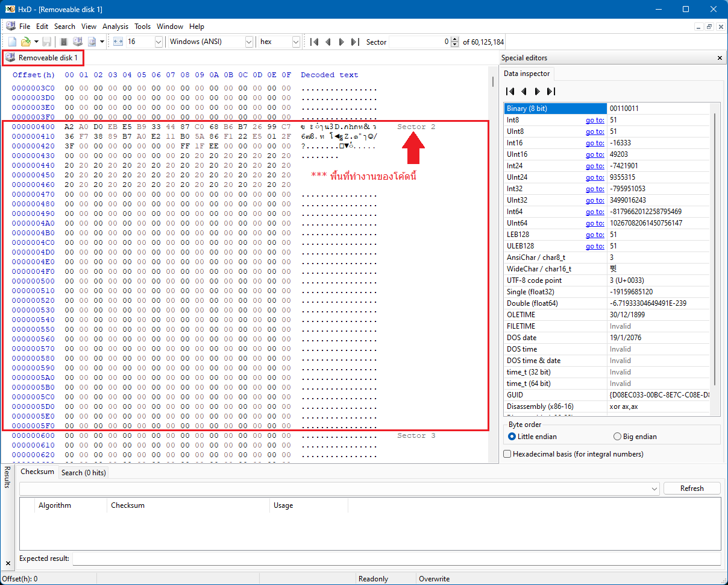Click the Open disk image icon
The height and width of the screenshot is (585, 728).
tap(92, 42)
